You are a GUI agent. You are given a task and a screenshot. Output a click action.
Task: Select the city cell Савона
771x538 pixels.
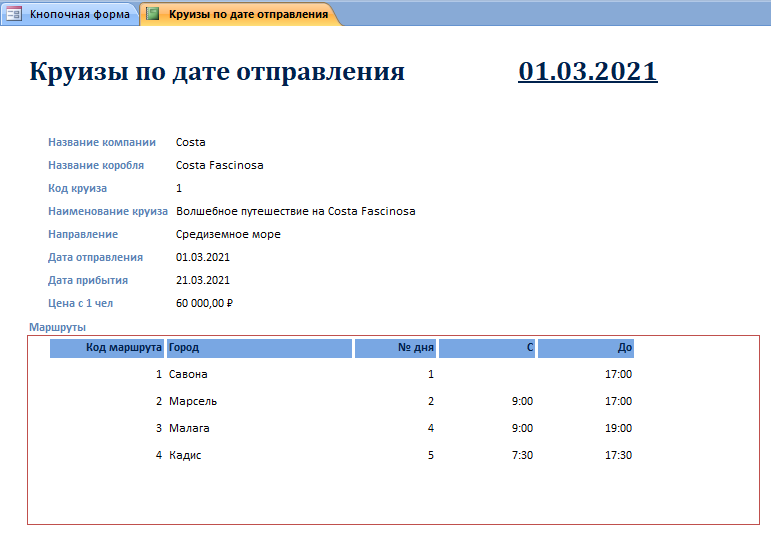tap(188, 374)
